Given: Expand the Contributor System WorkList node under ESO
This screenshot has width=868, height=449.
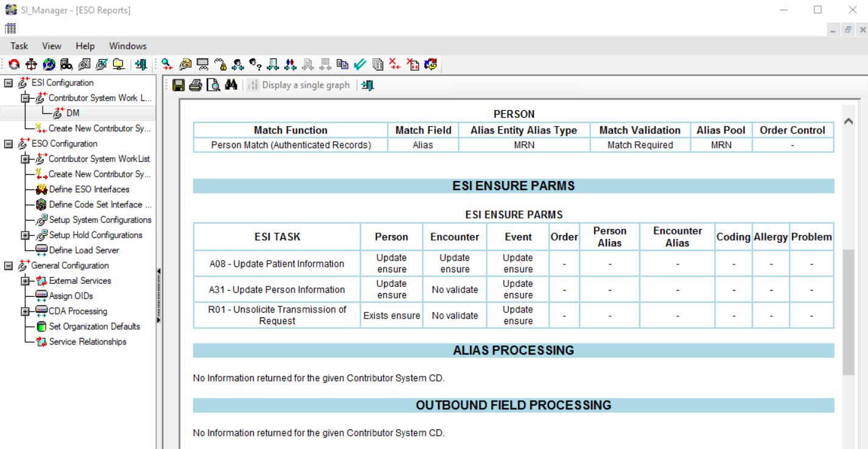Looking at the screenshot, I should (x=25, y=159).
